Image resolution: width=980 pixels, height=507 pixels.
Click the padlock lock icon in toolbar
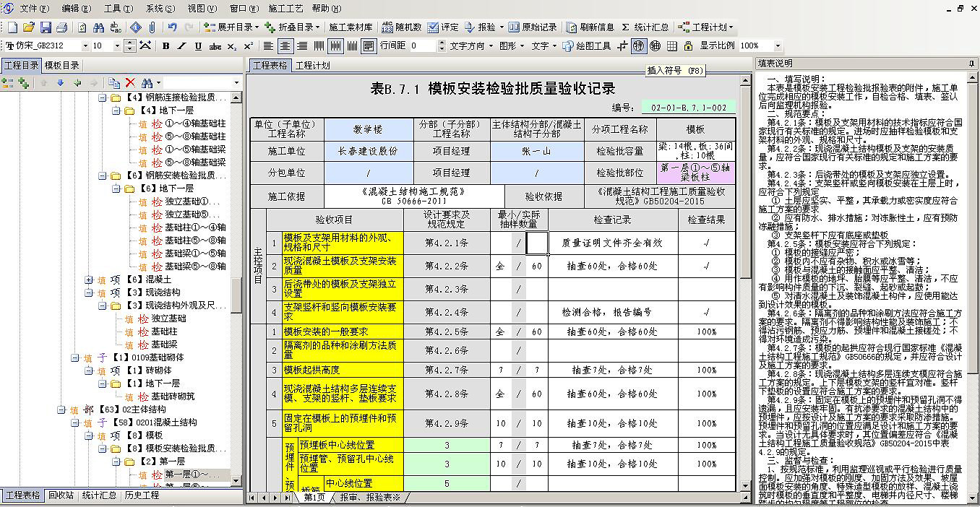[688, 46]
